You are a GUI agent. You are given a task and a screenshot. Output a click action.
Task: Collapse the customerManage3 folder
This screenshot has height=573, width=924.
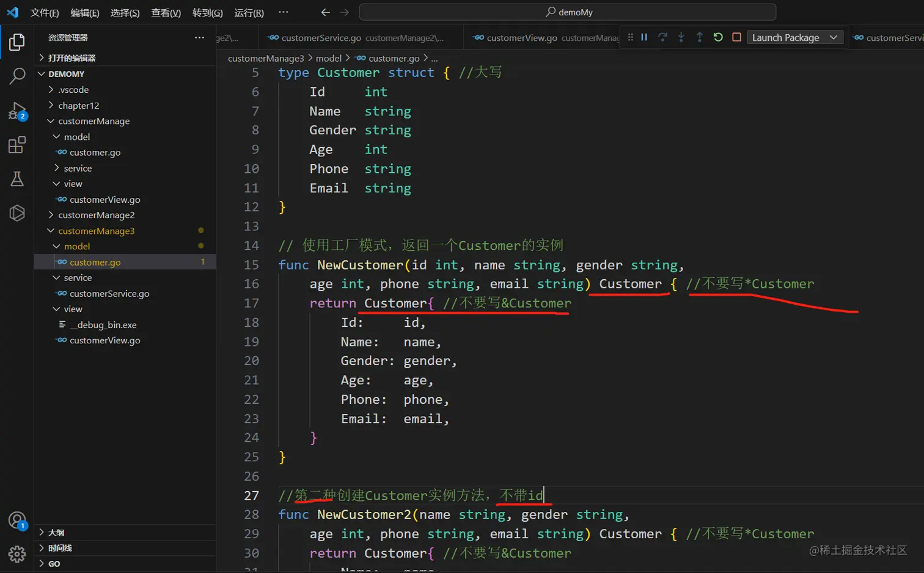point(96,231)
